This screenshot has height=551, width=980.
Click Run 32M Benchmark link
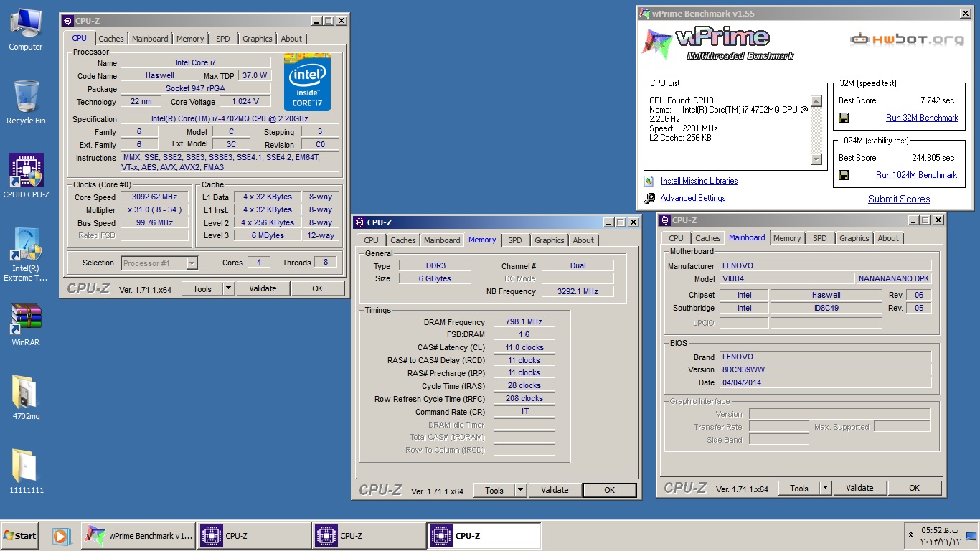(x=922, y=118)
